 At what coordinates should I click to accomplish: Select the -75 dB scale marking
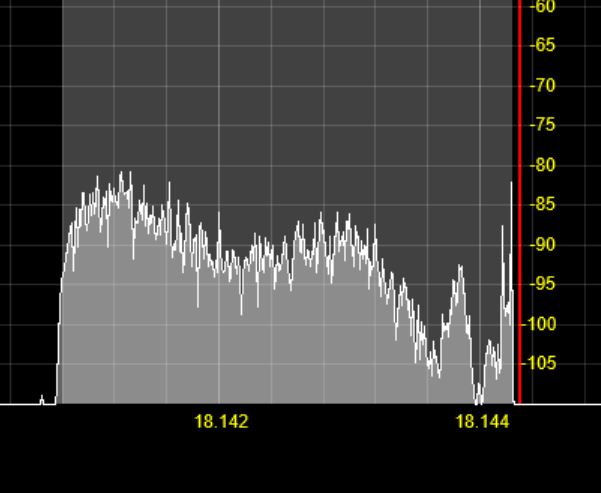pos(543,125)
